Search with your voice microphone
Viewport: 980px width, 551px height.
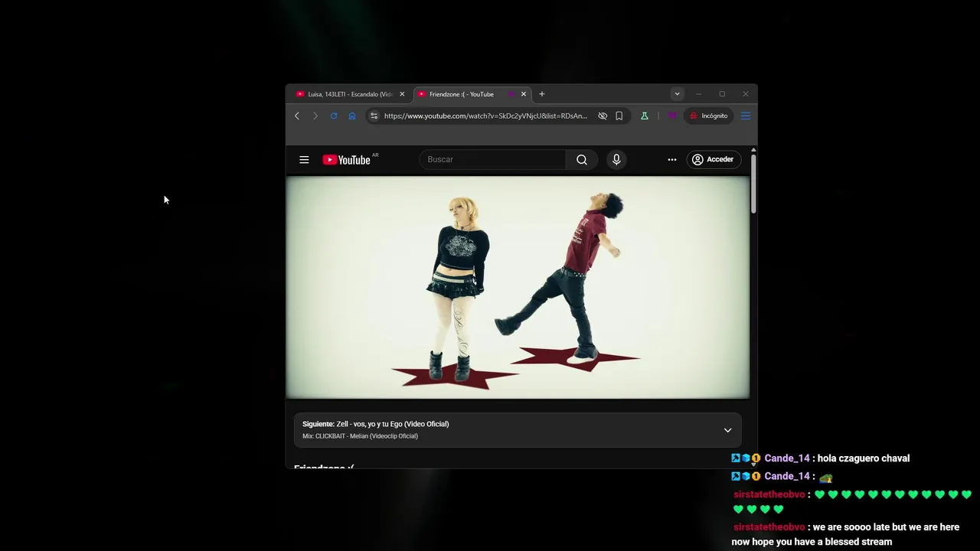[616, 159]
